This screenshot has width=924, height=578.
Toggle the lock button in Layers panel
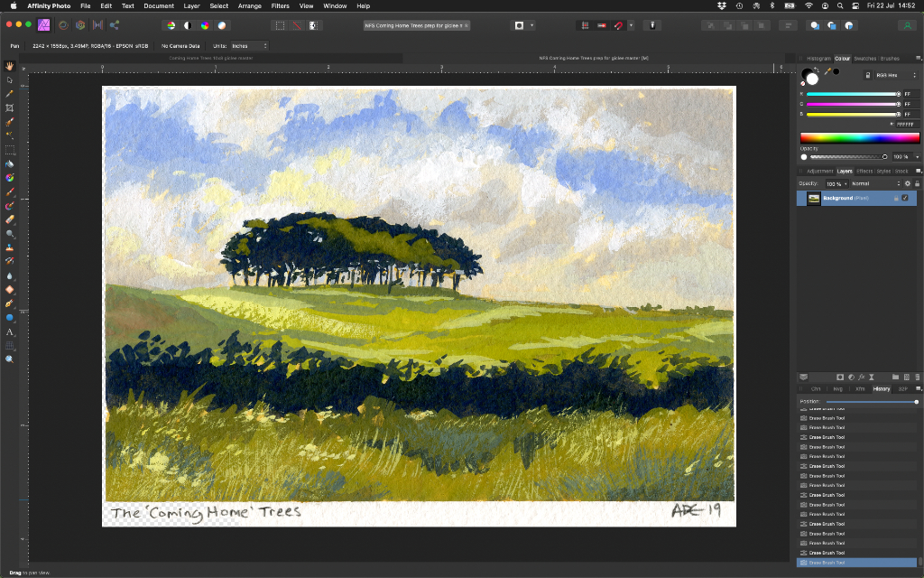coord(918,183)
